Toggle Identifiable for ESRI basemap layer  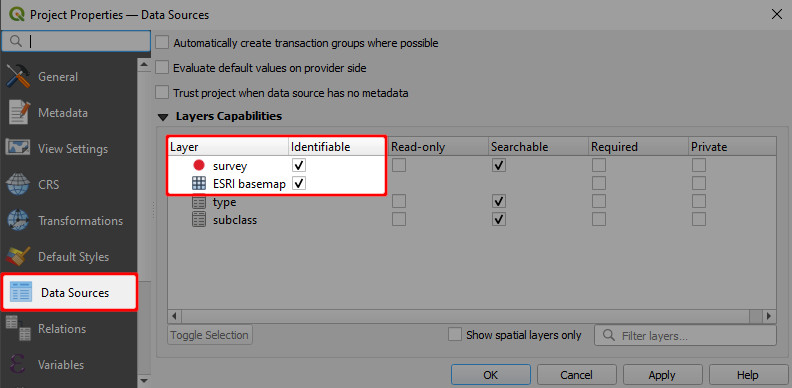299,183
